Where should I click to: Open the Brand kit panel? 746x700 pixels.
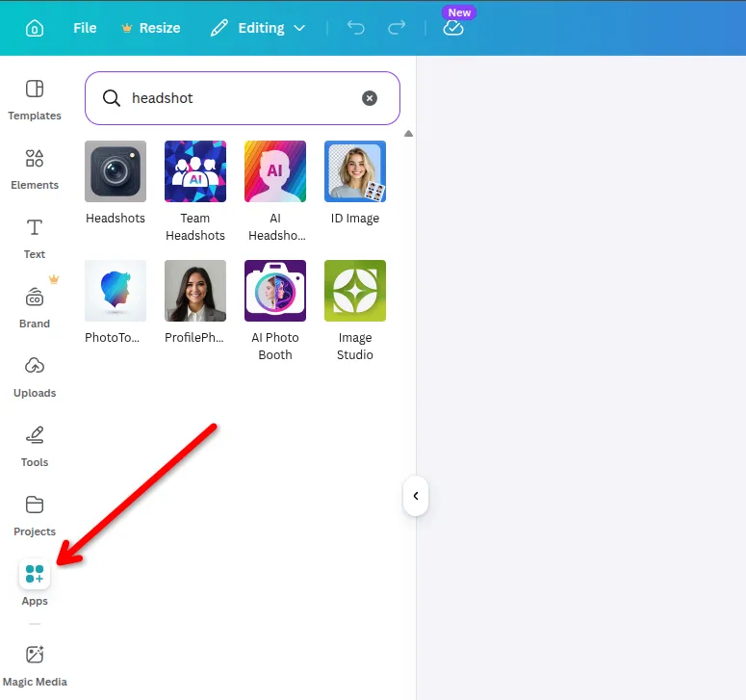[35, 308]
